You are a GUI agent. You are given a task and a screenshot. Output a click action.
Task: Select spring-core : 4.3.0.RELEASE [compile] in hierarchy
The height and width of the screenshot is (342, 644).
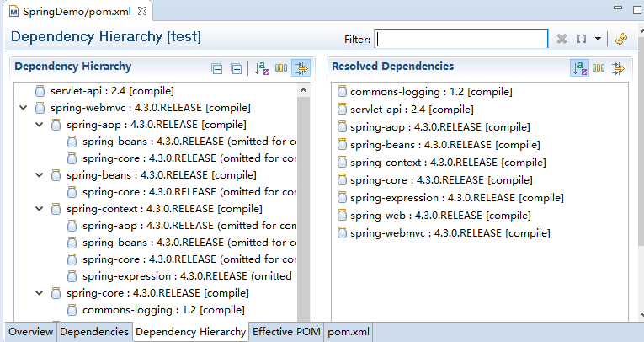(x=157, y=293)
